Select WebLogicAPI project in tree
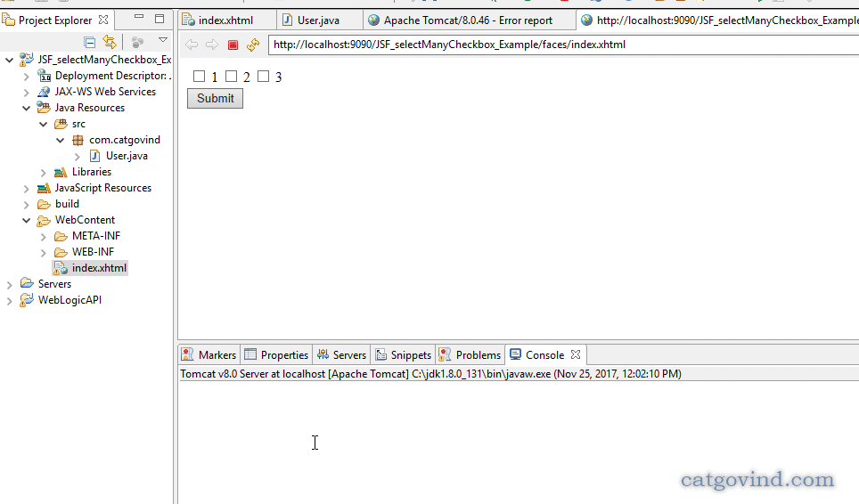The height and width of the screenshot is (504, 859). click(70, 300)
